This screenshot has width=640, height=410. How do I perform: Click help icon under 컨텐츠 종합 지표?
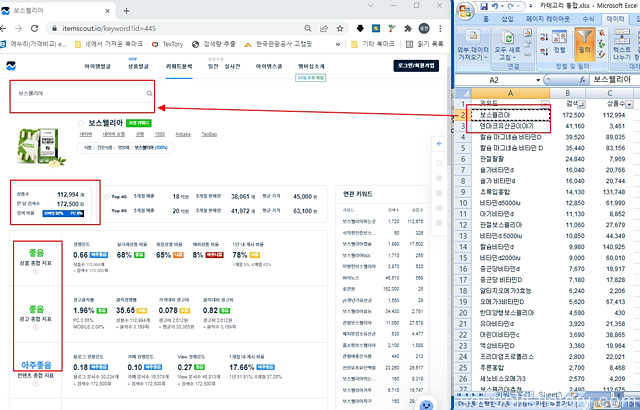coord(36,384)
